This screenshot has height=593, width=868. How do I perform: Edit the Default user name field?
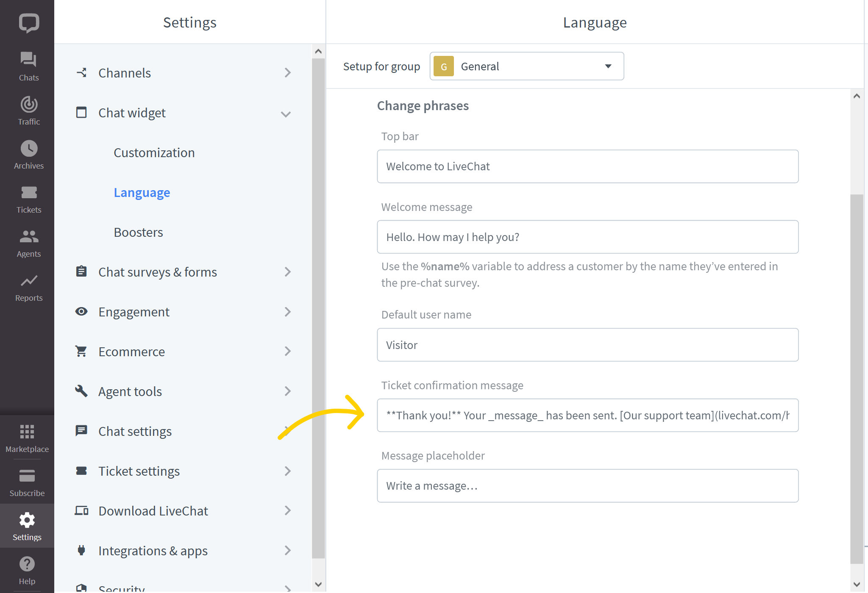(x=587, y=345)
